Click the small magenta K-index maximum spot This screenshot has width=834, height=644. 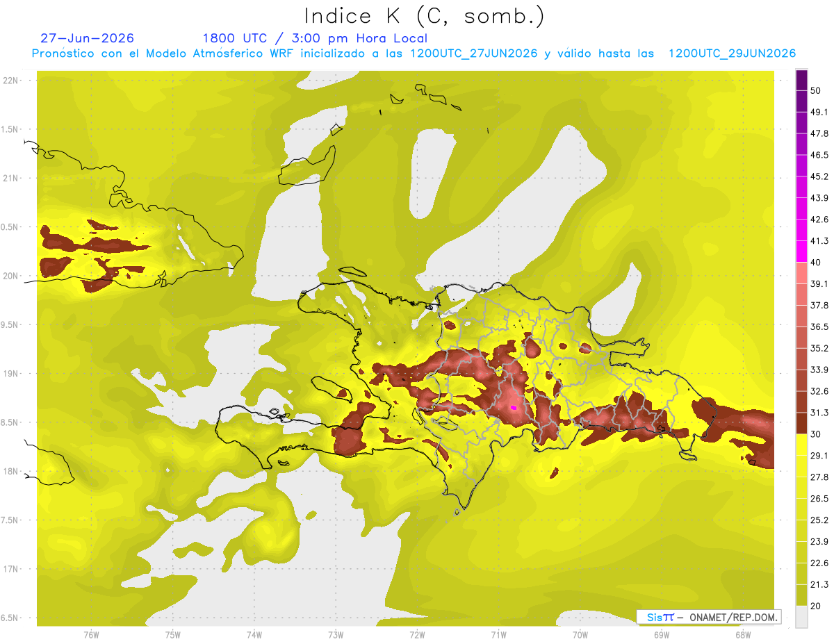click(513, 408)
